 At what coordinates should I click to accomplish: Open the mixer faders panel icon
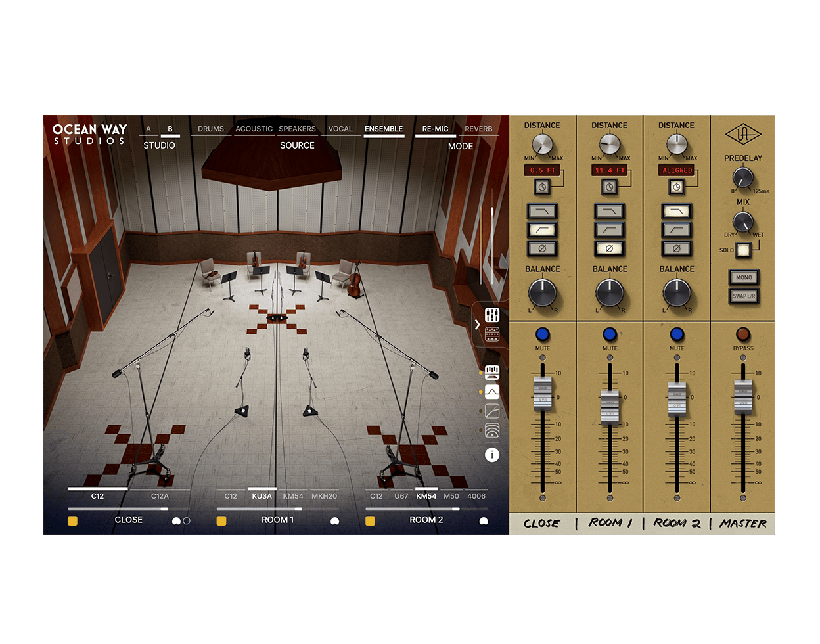click(x=492, y=314)
